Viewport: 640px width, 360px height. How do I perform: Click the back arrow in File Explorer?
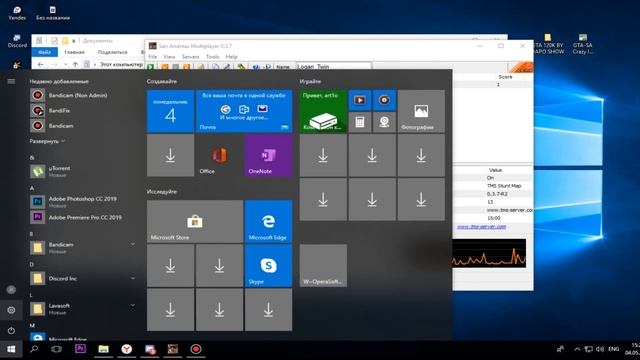coord(40,64)
